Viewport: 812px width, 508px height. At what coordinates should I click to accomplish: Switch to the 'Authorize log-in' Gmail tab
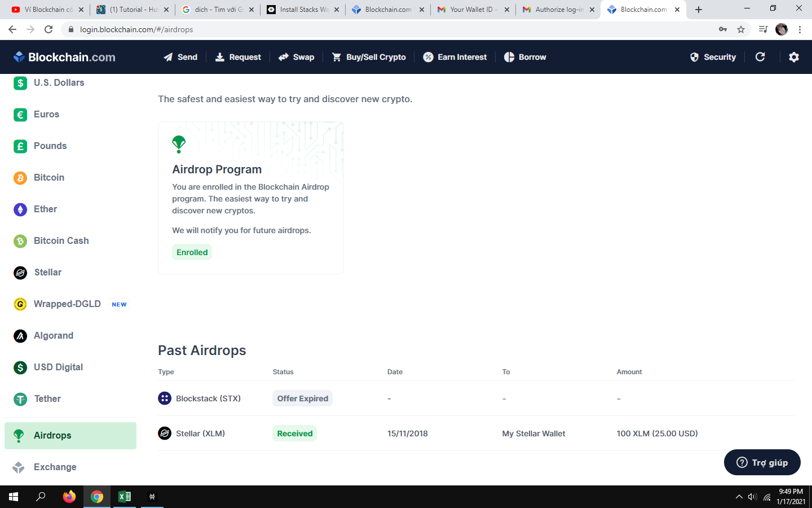(x=558, y=10)
